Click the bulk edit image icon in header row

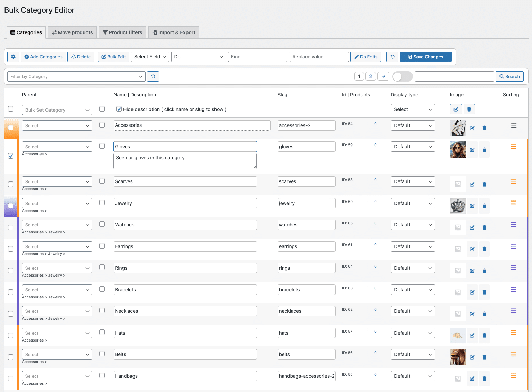point(456,109)
